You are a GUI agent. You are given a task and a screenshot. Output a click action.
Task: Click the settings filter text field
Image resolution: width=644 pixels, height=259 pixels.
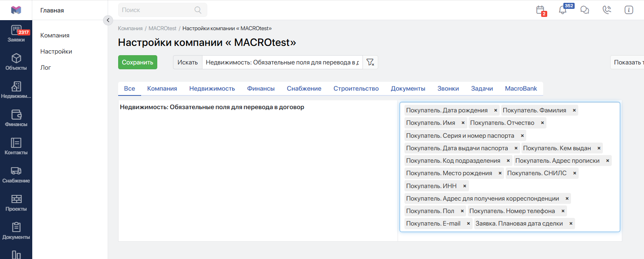(x=282, y=62)
